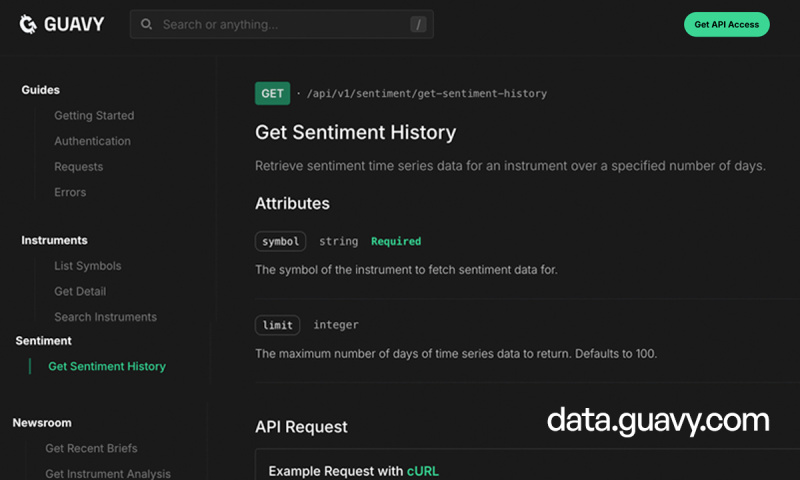Click the limit attribute tag
Viewport: 800px width, 480px height.
point(277,325)
